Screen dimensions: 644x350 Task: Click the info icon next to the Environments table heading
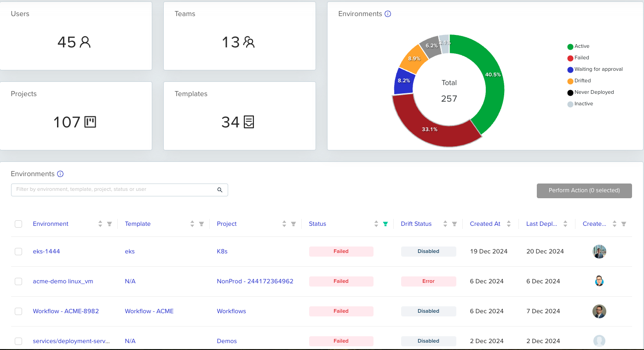(x=60, y=174)
